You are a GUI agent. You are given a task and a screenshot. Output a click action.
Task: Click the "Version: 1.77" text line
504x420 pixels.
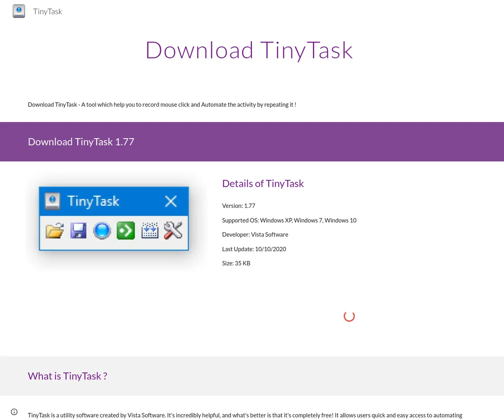(239, 206)
